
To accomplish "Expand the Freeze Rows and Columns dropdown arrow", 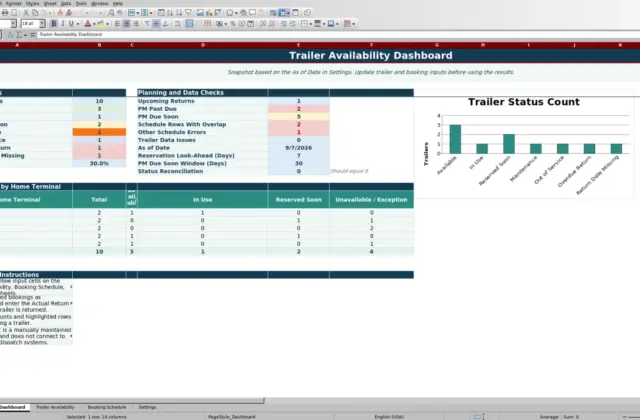I will click(289, 13).
